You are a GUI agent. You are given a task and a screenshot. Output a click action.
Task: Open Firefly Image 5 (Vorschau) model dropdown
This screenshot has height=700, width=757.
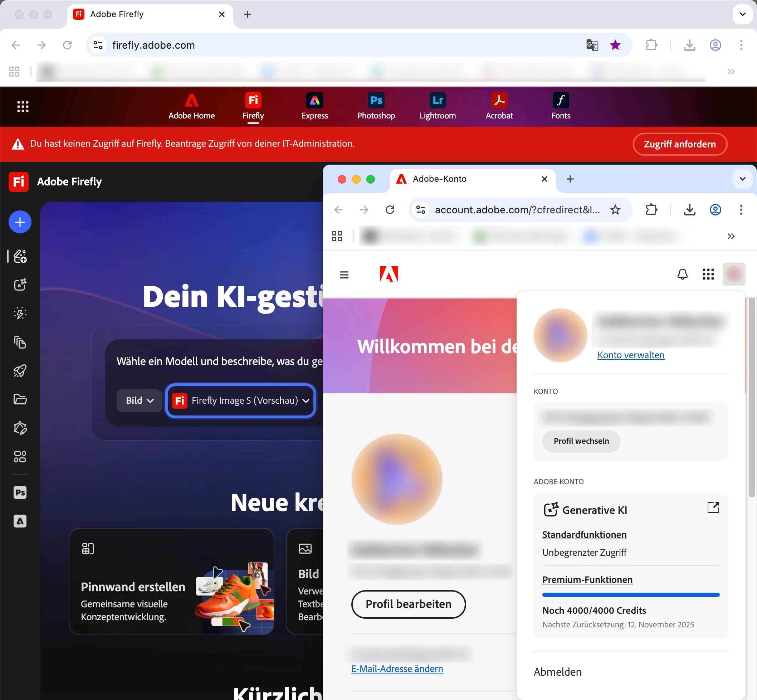pyautogui.click(x=240, y=400)
